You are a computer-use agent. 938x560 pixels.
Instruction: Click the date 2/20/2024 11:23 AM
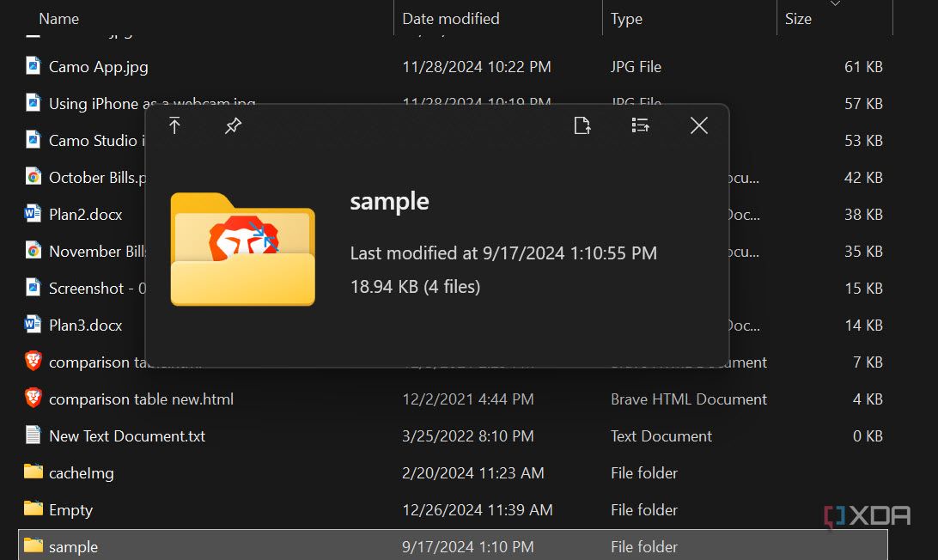473,473
